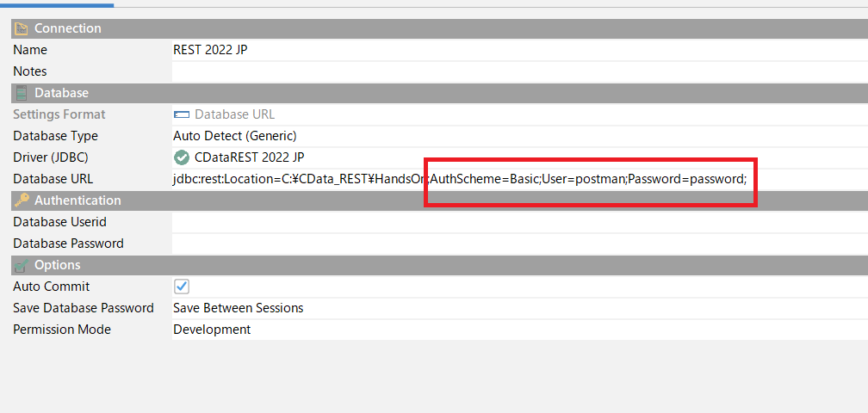Screen dimensions: 868x413
Task: Open the Save Database Password dropdown
Action: click(517, 308)
